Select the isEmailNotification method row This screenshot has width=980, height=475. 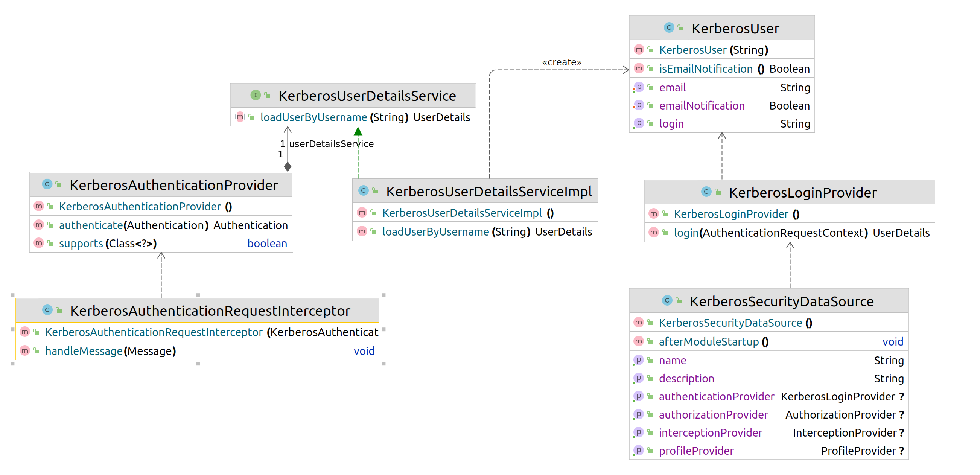(x=706, y=69)
